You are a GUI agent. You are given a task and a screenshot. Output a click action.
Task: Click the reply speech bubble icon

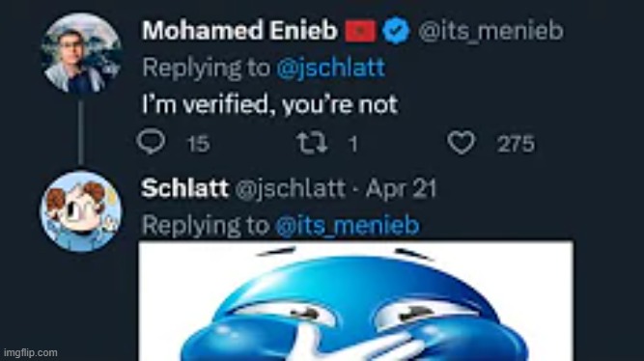[x=152, y=141]
